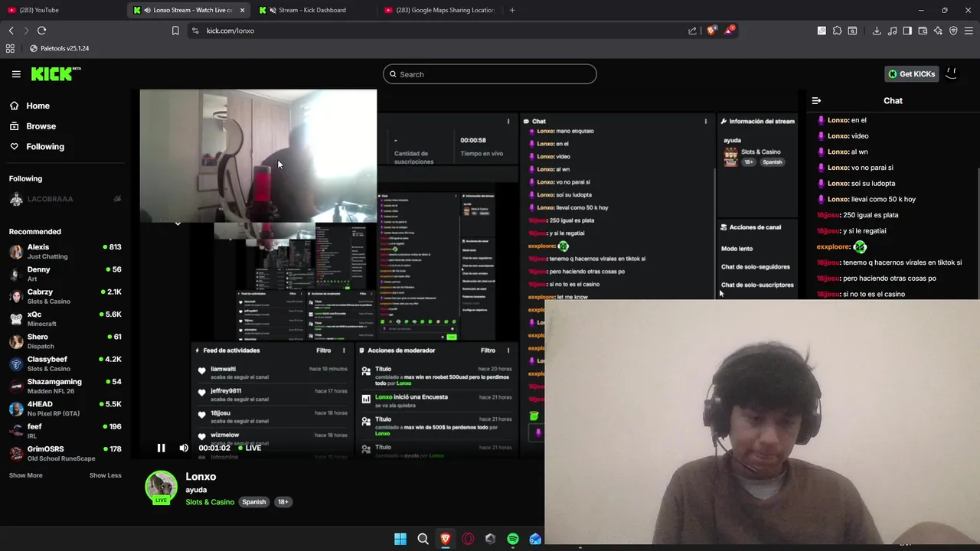Bookmark this page icon
Screen dimensions: 980x551
(x=175, y=31)
